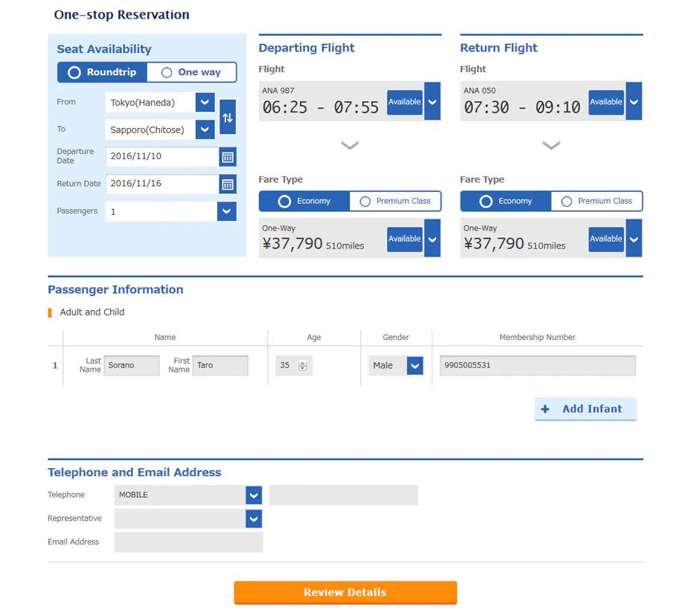Open the Departure Date calendar icon
Viewport: 692px width, 616px height.
coord(227,156)
